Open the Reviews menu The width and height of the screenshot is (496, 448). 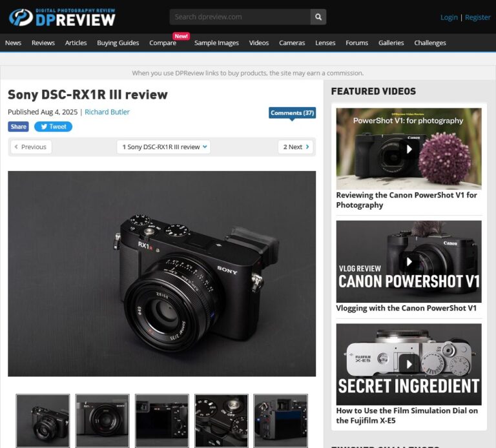coord(43,43)
